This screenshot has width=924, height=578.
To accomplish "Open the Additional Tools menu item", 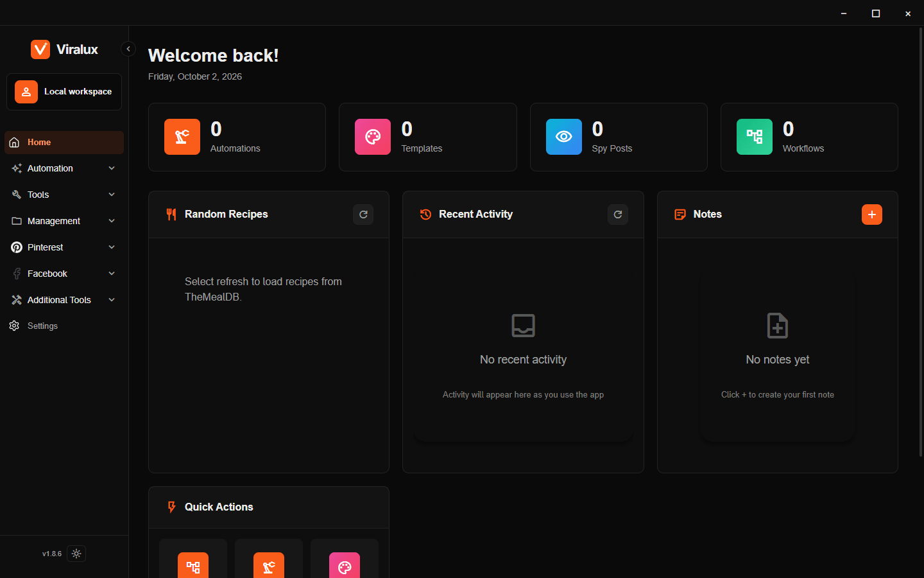I will [64, 300].
